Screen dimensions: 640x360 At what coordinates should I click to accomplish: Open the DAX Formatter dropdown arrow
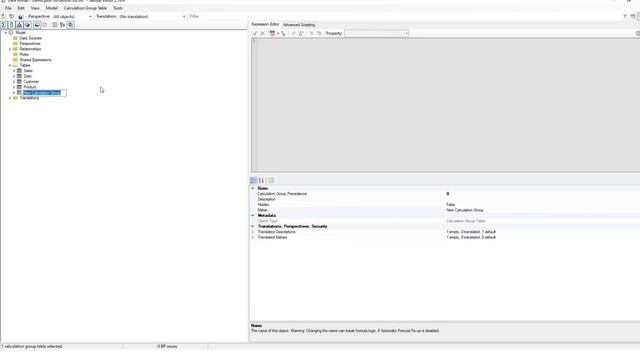pyautogui.click(x=278, y=33)
